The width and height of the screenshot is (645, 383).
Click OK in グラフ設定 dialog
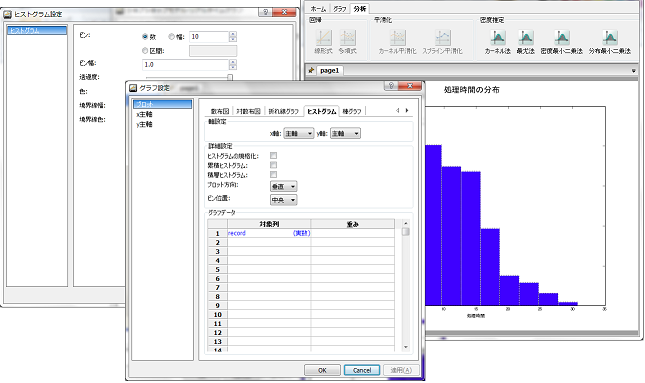tap(322, 370)
